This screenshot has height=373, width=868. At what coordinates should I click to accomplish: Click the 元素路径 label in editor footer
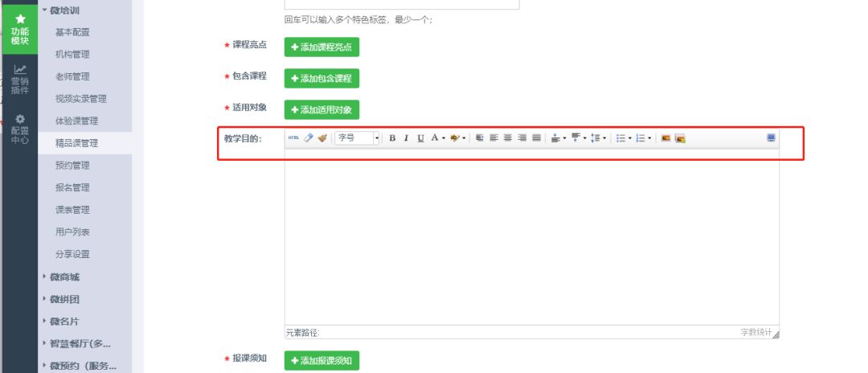pyautogui.click(x=303, y=333)
